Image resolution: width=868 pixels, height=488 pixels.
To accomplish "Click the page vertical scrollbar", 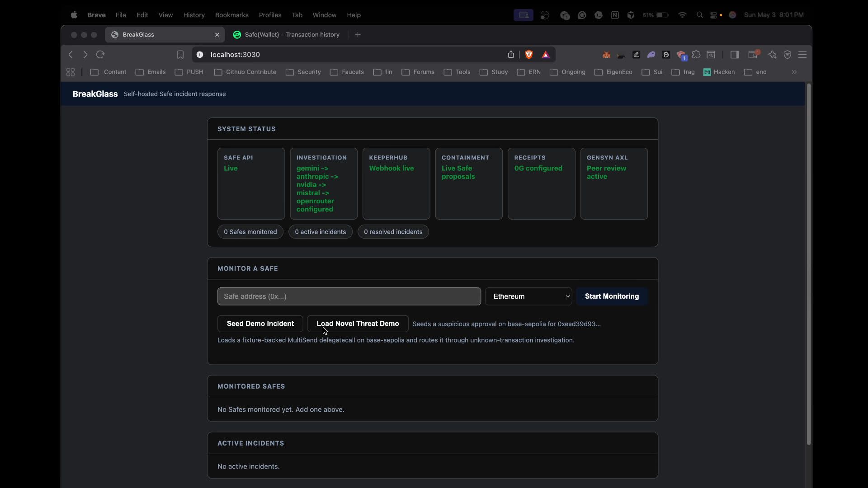I will coord(808,264).
